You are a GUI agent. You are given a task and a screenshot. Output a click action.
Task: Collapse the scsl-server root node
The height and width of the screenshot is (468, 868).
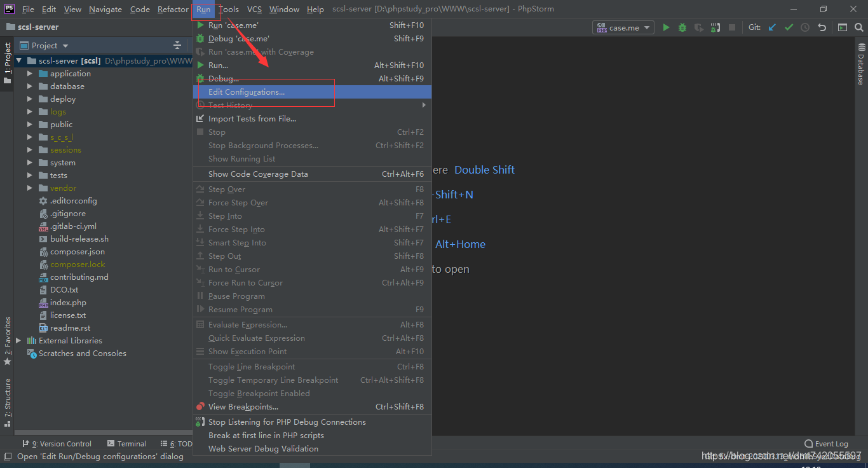(x=18, y=61)
